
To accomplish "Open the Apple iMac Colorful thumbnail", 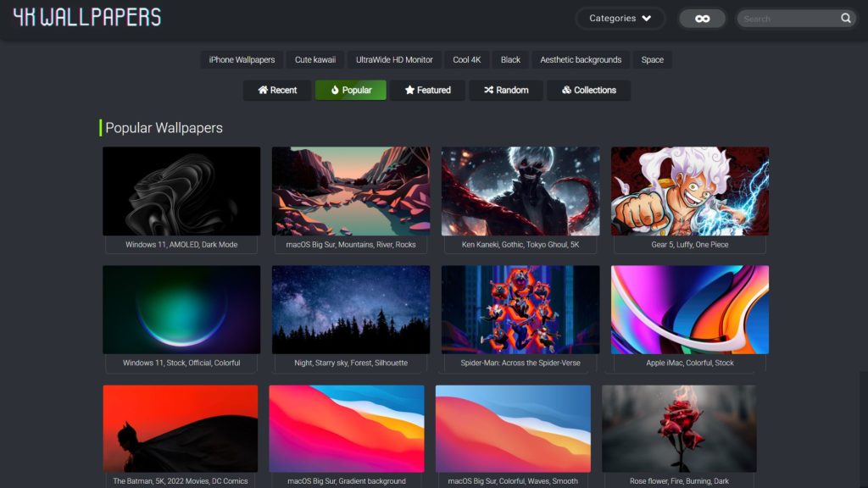I will coord(690,310).
